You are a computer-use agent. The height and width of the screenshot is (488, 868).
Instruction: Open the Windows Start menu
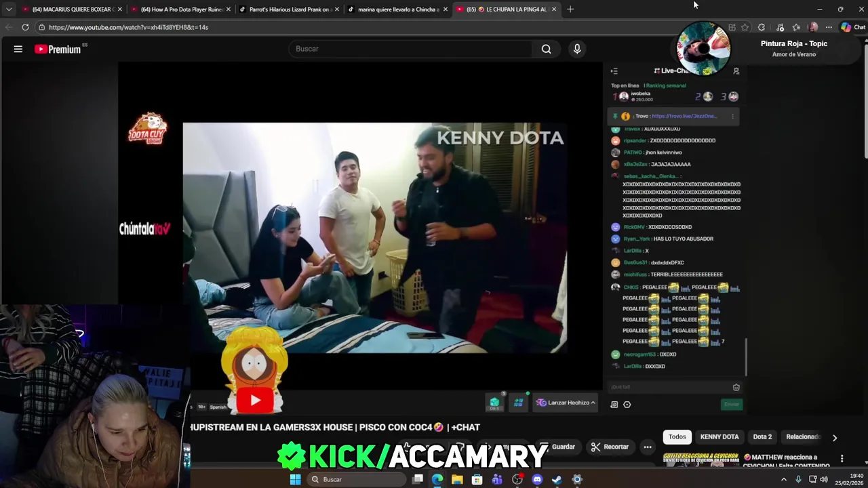295,479
